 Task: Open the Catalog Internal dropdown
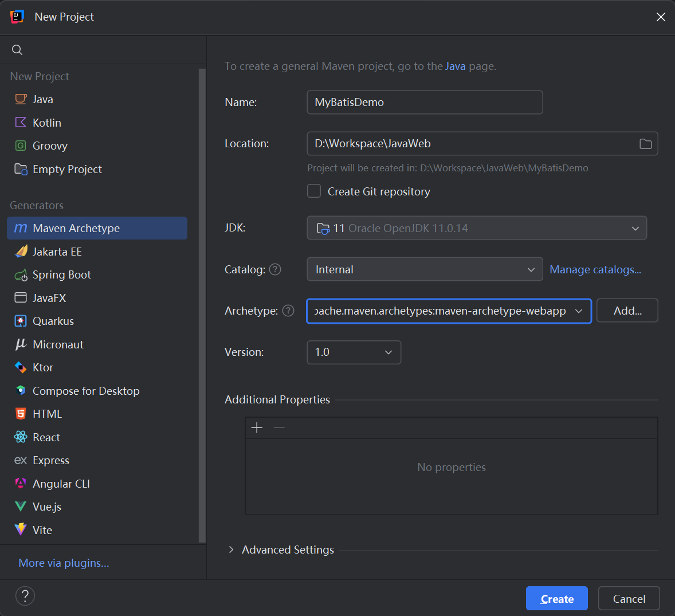click(x=425, y=269)
